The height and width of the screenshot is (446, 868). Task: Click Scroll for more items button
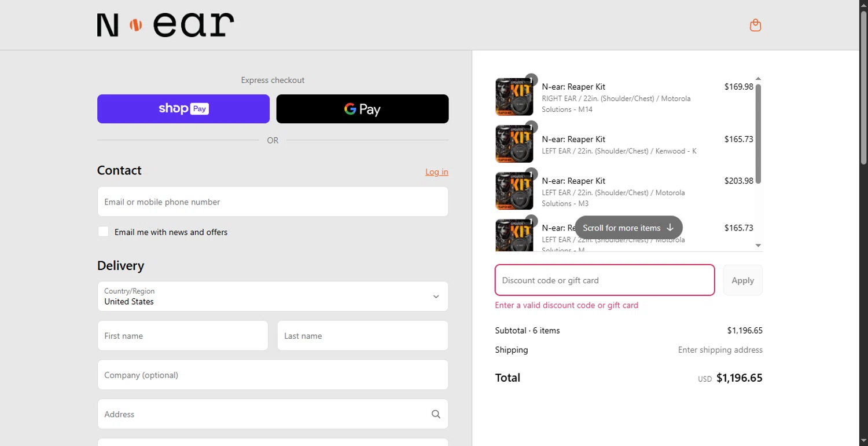(x=628, y=228)
